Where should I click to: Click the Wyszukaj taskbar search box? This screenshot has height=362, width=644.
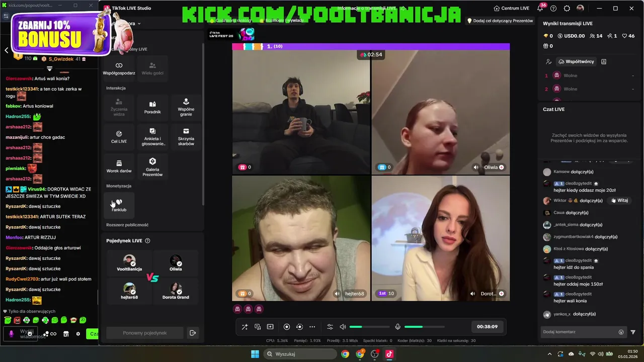click(x=301, y=354)
